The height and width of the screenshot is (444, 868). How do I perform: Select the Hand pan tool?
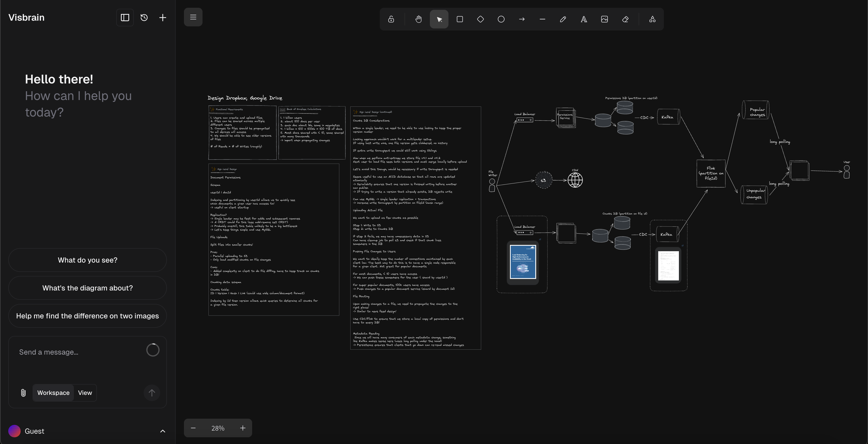point(419,19)
